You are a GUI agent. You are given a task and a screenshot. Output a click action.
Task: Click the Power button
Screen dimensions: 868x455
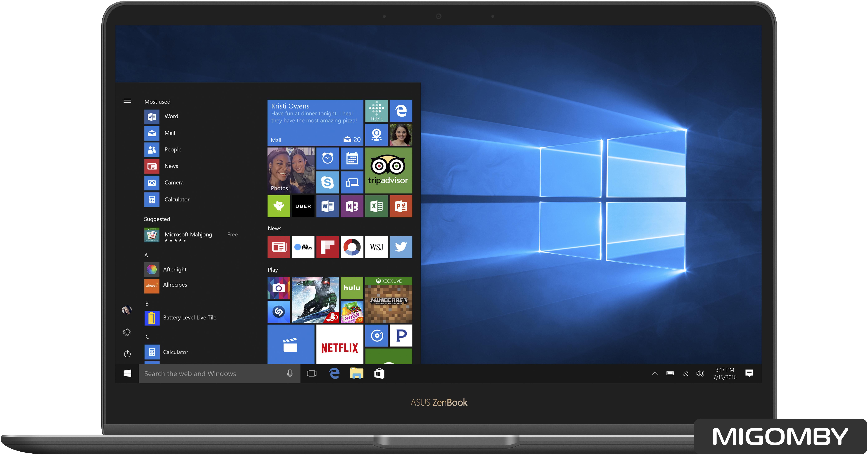click(127, 354)
